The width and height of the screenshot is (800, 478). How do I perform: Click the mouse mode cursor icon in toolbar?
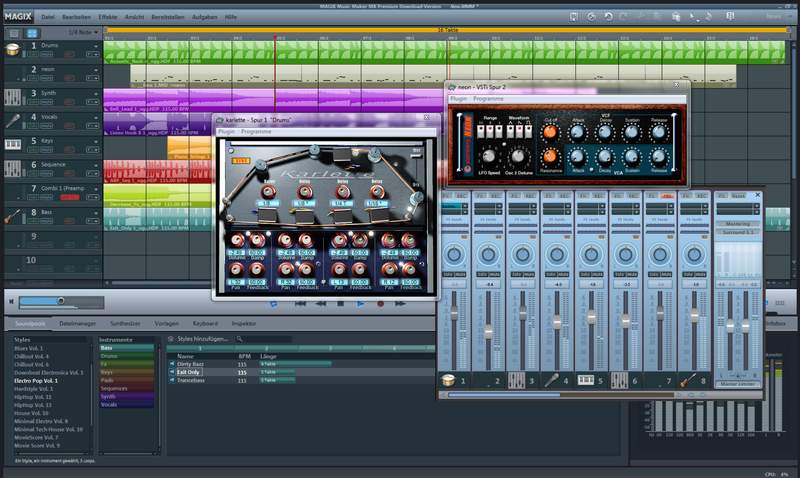[692, 17]
